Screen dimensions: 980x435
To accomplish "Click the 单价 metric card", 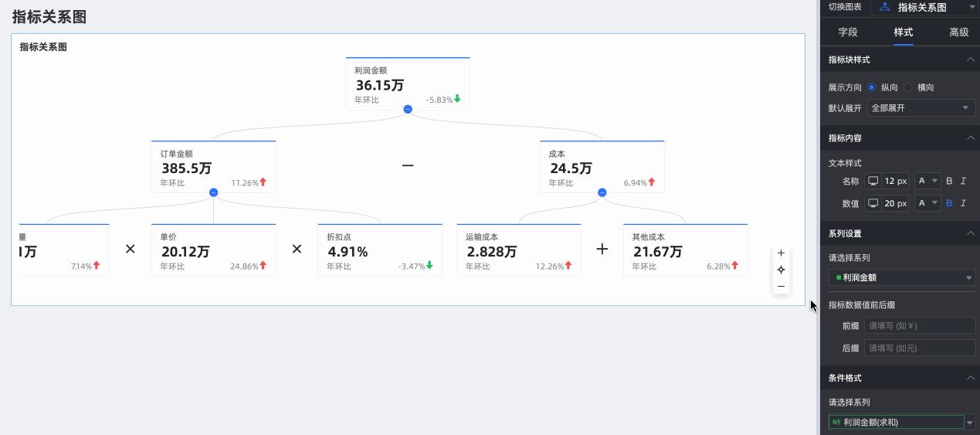I will [214, 250].
